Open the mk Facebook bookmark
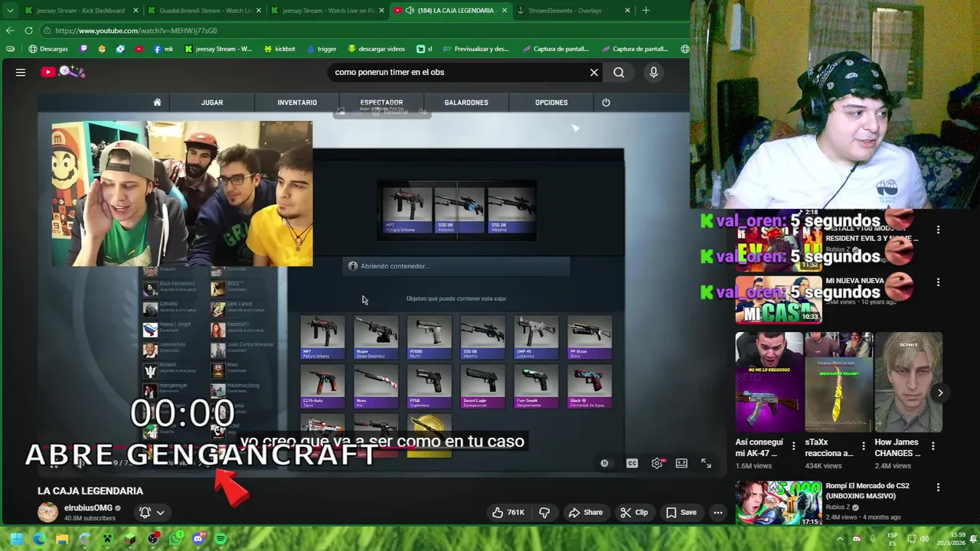The width and height of the screenshot is (980, 551). tap(163, 49)
